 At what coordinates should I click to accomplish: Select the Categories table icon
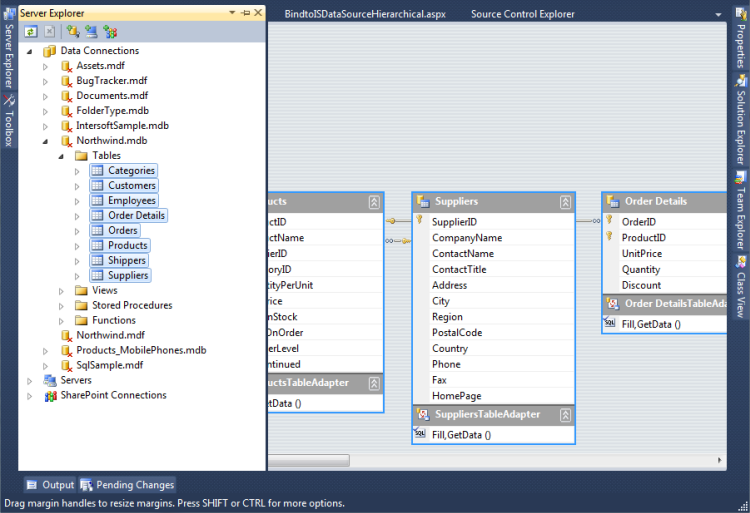(x=97, y=171)
